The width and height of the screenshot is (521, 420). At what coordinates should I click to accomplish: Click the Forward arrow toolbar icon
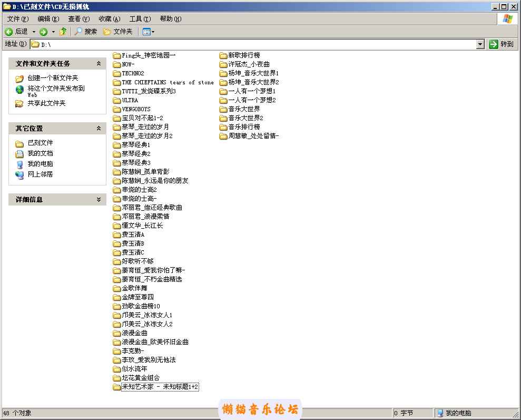tap(43, 32)
